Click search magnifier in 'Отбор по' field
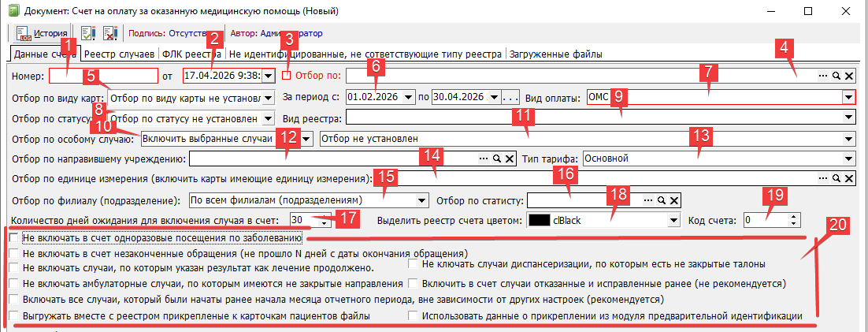868x332 pixels. [x=836, y=76]
